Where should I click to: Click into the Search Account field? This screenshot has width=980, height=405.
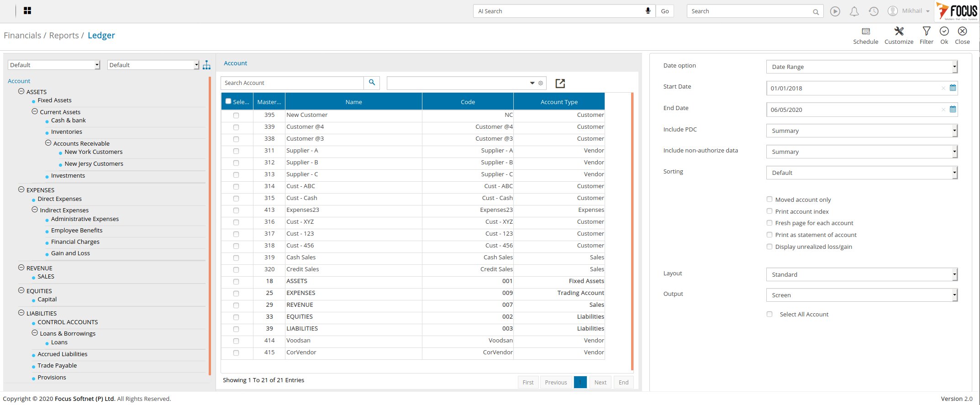click(292, 83)
